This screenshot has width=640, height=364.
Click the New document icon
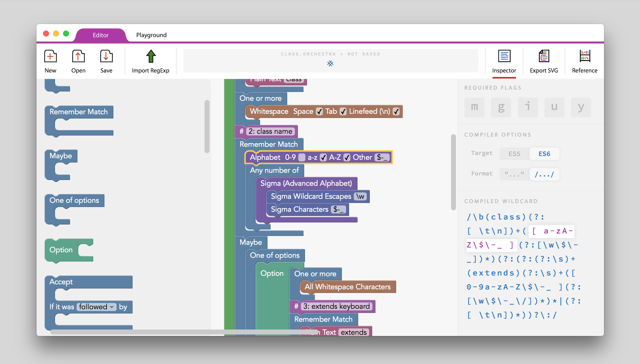click(50, 56)
